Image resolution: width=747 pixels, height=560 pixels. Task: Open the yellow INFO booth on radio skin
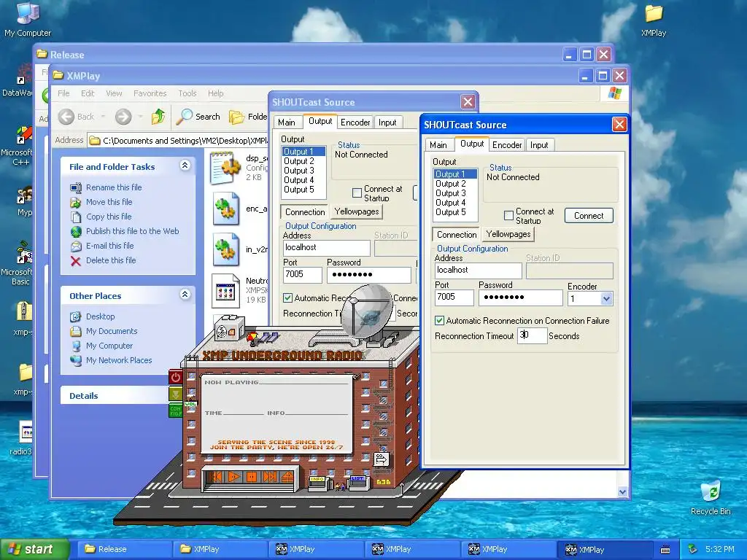point(318,483)
